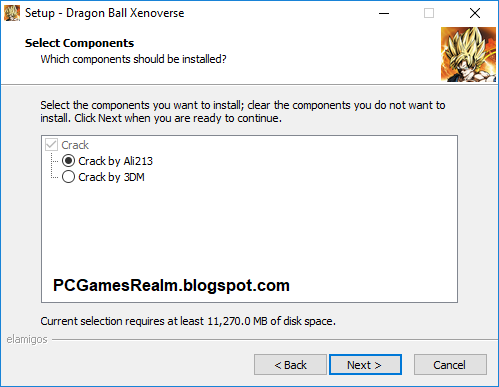Screen dimensions: 499x387
Task: Click the 'Crack by 3DM' label text
Action: point(111,177)
